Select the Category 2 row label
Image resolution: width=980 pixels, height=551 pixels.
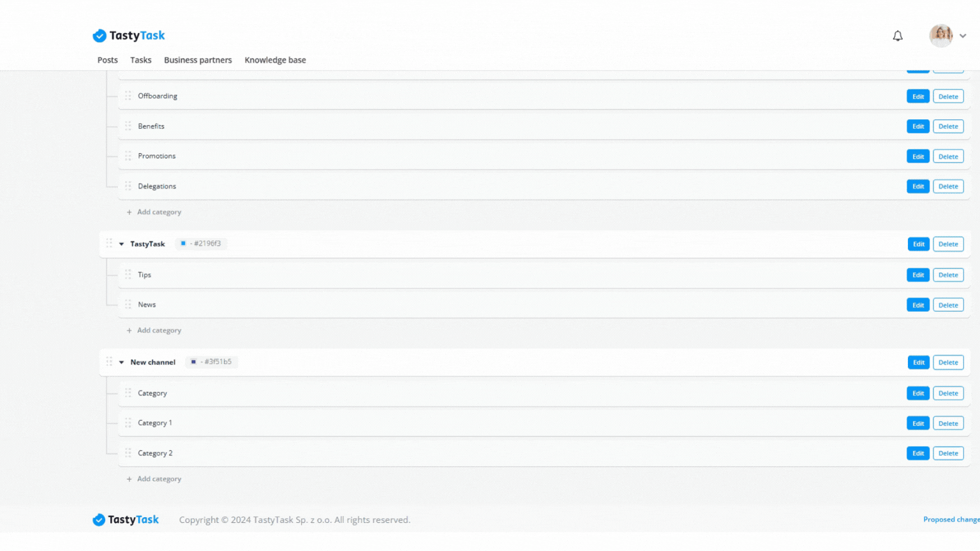click(x=155, y=453)
